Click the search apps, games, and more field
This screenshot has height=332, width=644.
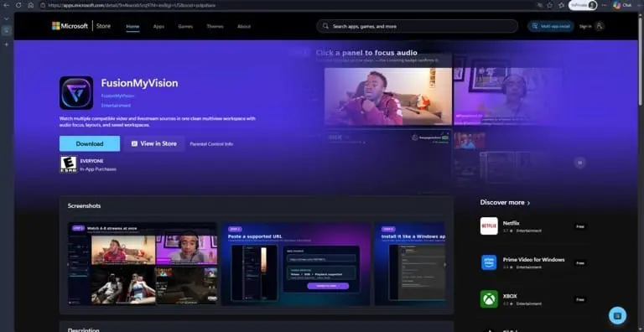pos(417,26)
